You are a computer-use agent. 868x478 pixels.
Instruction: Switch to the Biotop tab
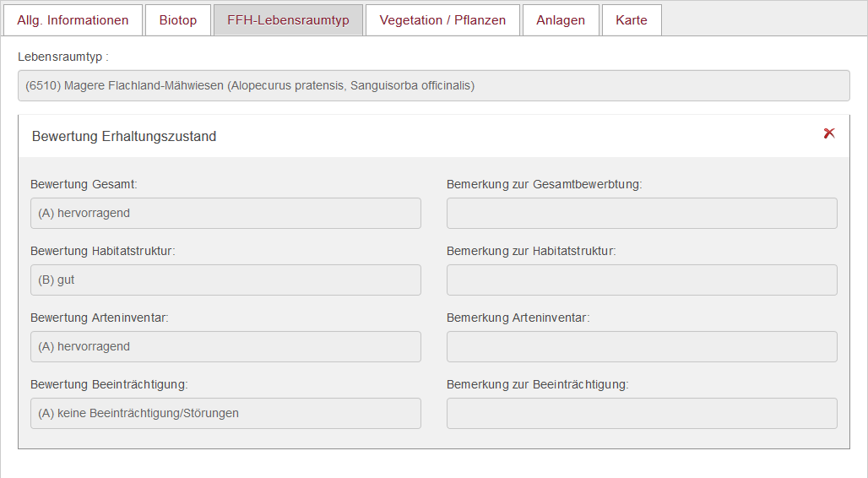(177, 20)
